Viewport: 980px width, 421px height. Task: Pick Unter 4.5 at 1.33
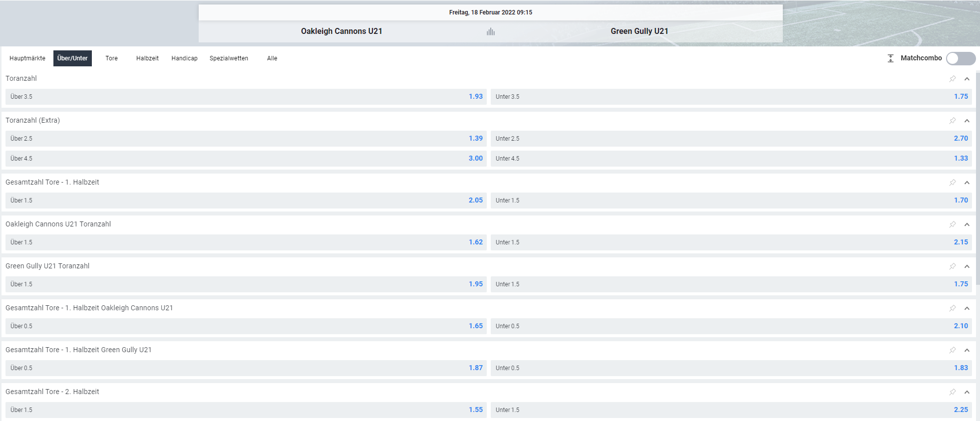tap(731, 159)
